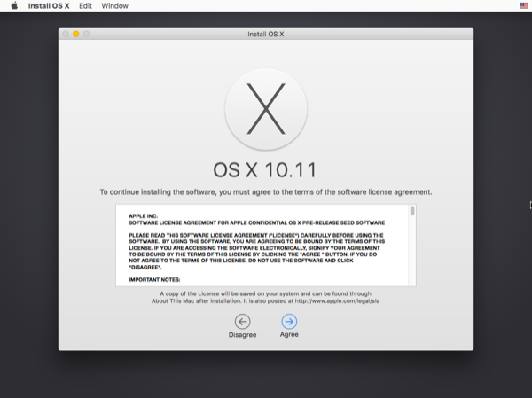This screenshot has height=398, width=532.
Task: Click the Agree arrow icon
Action: tap(289, 321)
